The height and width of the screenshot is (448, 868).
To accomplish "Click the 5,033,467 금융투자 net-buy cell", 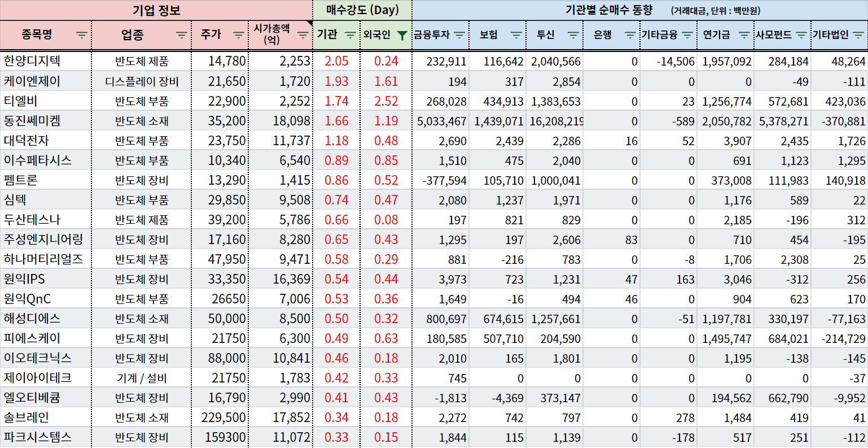I will click(x=441, y=121).
